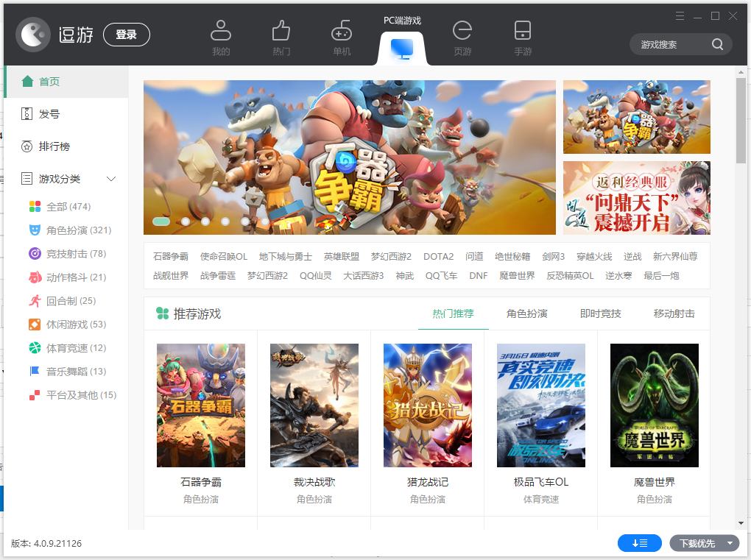Collapse the 游戏分类 chevron
Image resolution: width=751 pixels, height=560 pixels.
coord(111,179)
